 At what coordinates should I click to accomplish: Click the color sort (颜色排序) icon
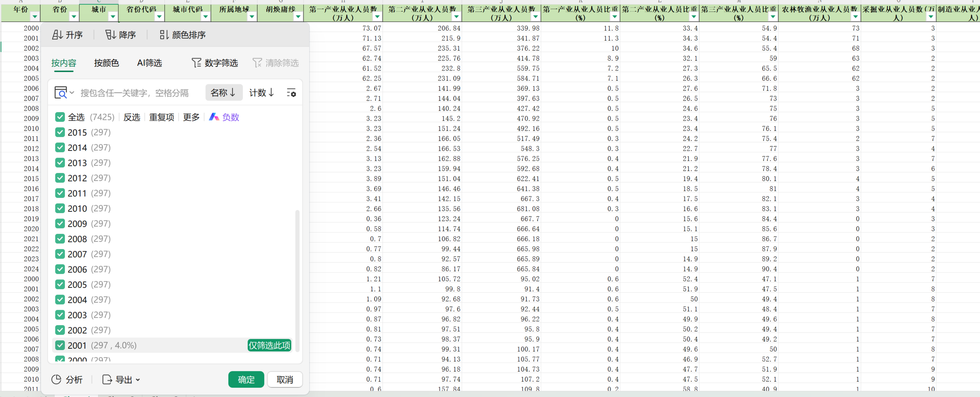(164, 35)
